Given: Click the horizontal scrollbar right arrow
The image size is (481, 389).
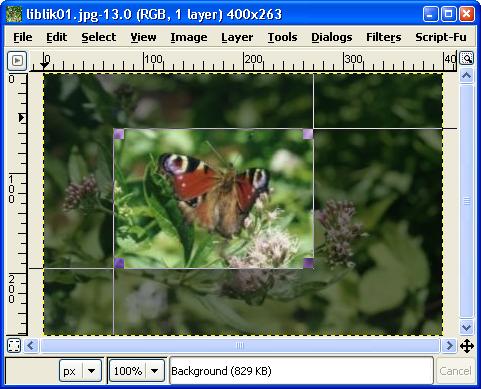Looking at the screenshot, I should [x=449, y=346].
